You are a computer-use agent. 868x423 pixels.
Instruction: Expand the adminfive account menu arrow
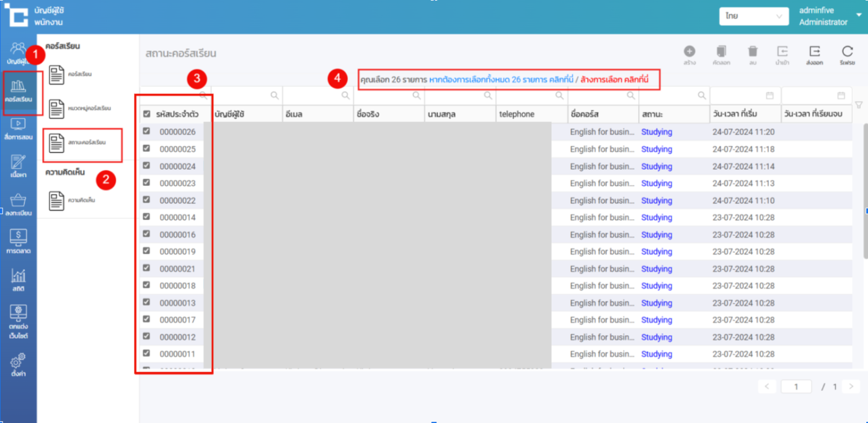click(x=859, y=16)
